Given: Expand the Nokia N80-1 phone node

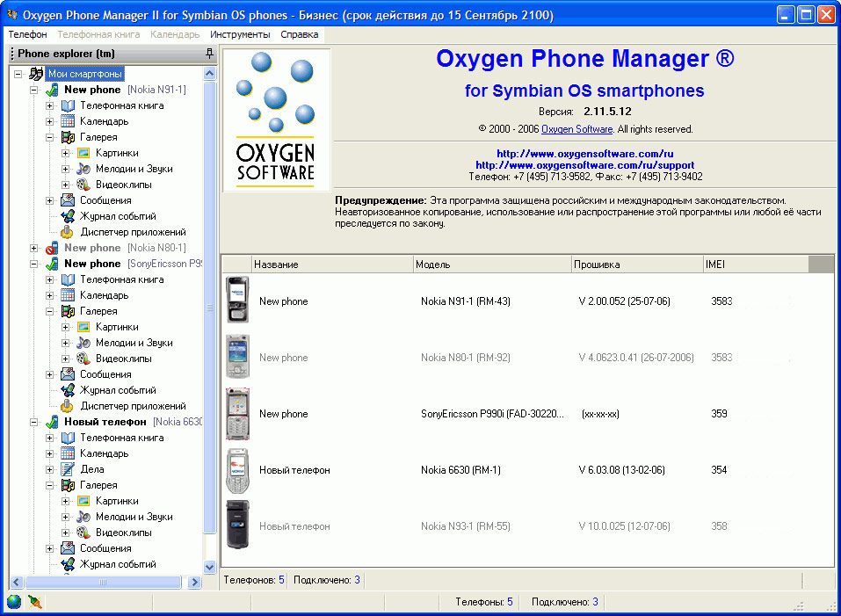Looking at the screenshot, I should 33,248.
